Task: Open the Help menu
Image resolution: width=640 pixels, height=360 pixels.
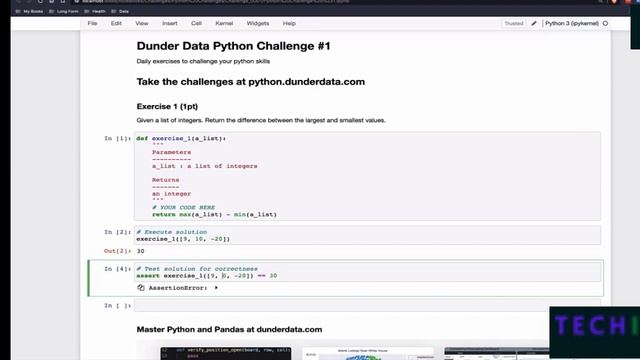Action: 289,23
